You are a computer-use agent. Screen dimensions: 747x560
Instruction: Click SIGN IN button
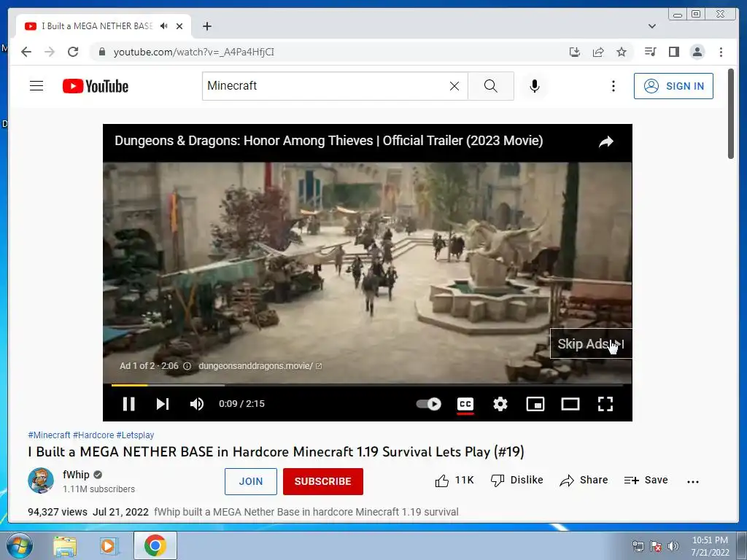[673, 86]
